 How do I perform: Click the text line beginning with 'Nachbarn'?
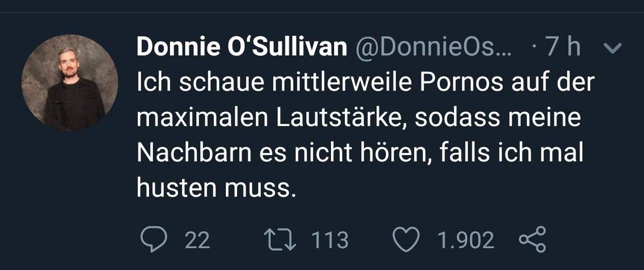tap(360, 153)
